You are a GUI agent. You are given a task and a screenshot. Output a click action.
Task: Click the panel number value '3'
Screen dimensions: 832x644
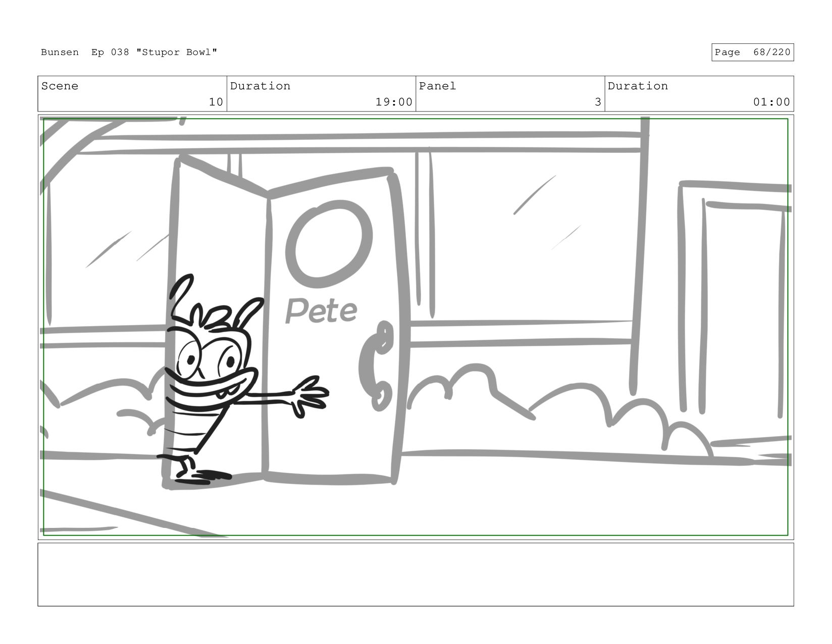[x=598, y=102]
